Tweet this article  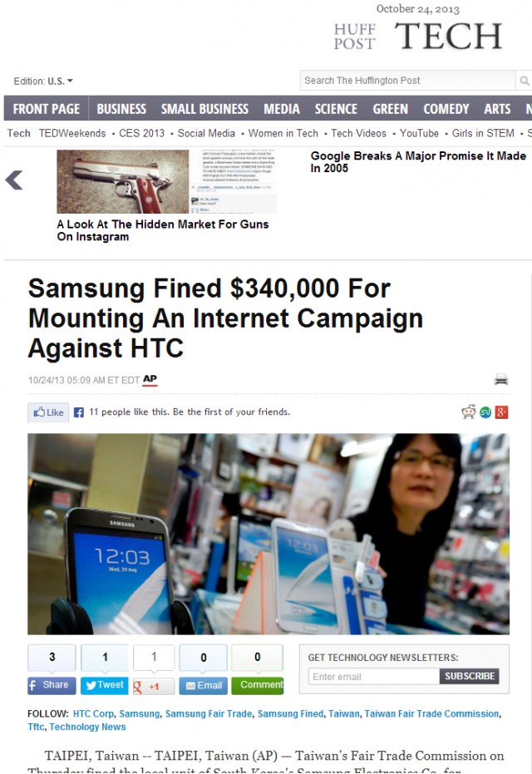tap(105, 685)
